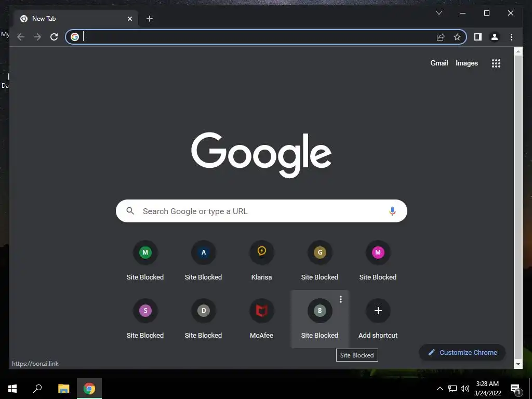Click the magnifier icon in the search box
The width and height of the screenshot is (532, 399).
130,211
